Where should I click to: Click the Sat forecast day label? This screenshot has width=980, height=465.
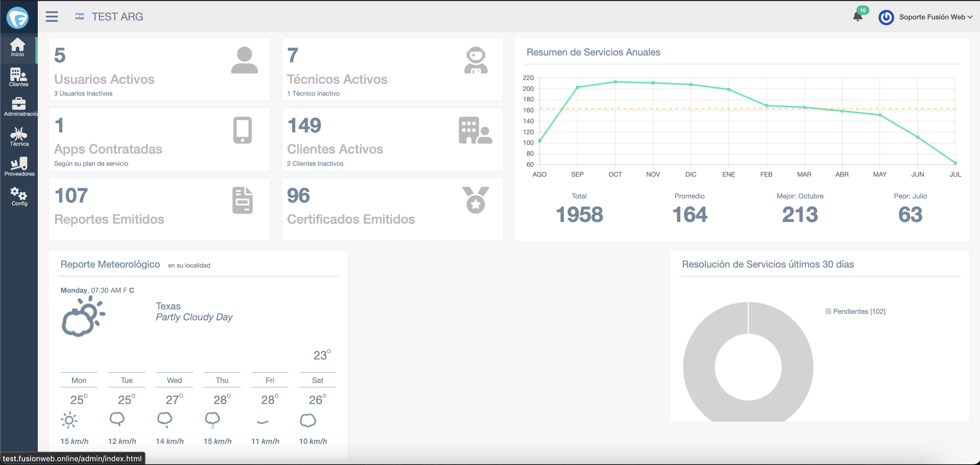tap(317, 380)
